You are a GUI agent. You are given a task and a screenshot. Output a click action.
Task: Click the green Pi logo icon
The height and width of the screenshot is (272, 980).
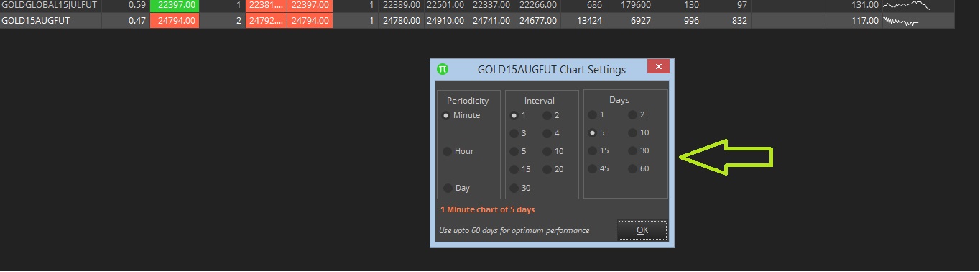point(443,69)
